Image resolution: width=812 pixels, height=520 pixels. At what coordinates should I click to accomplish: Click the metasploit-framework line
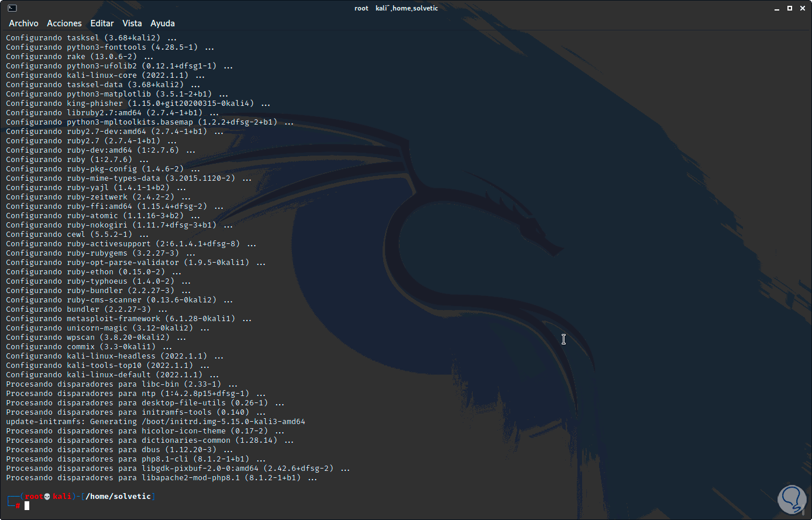click(129, 319)
